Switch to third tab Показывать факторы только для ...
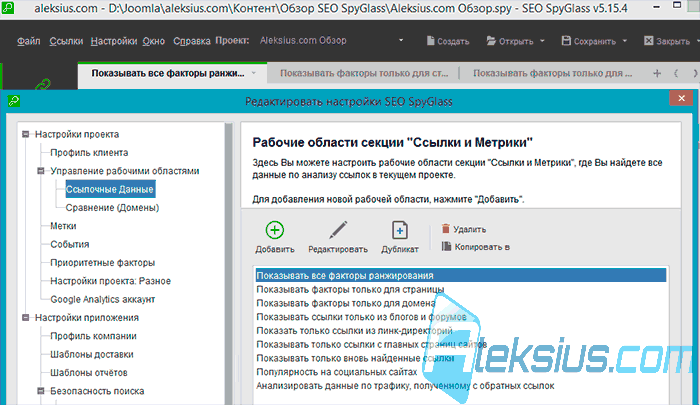The image size is (700, 405). pyautogui.click(x=552, y=73)
